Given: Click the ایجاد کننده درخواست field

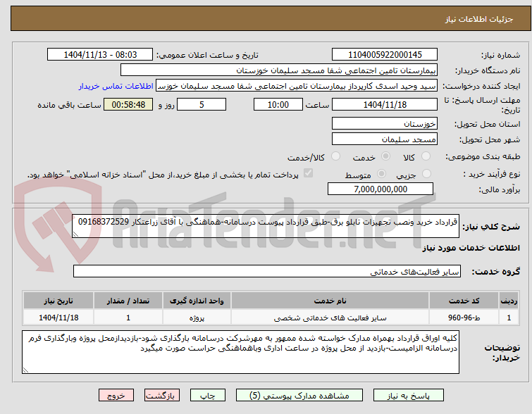Looking at the screenshot, I should (x=297, y=86).
